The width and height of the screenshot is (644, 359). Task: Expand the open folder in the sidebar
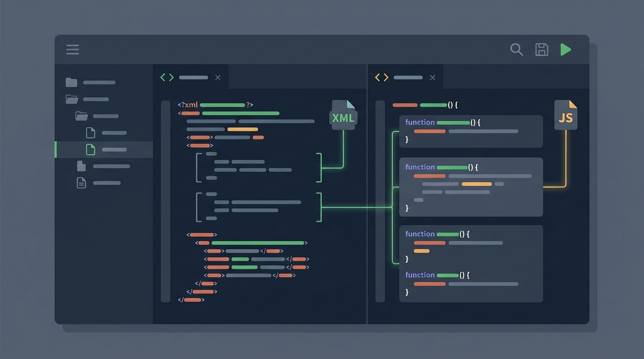[x=71, y=99]
